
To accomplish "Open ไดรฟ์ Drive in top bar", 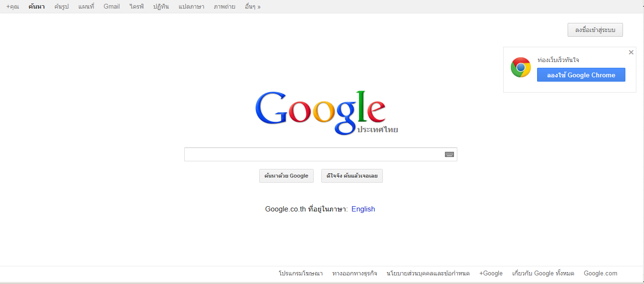I will tap(137, 7).
